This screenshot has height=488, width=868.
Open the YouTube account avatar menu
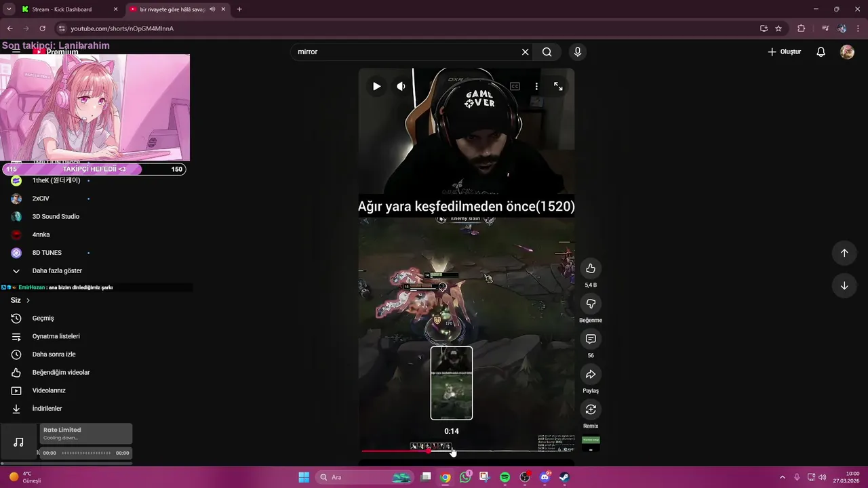847,52
